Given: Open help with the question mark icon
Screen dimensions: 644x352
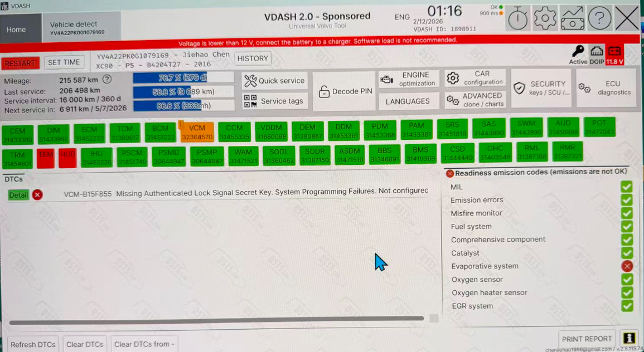Looking at the screenshot, I should click(599, 19).
